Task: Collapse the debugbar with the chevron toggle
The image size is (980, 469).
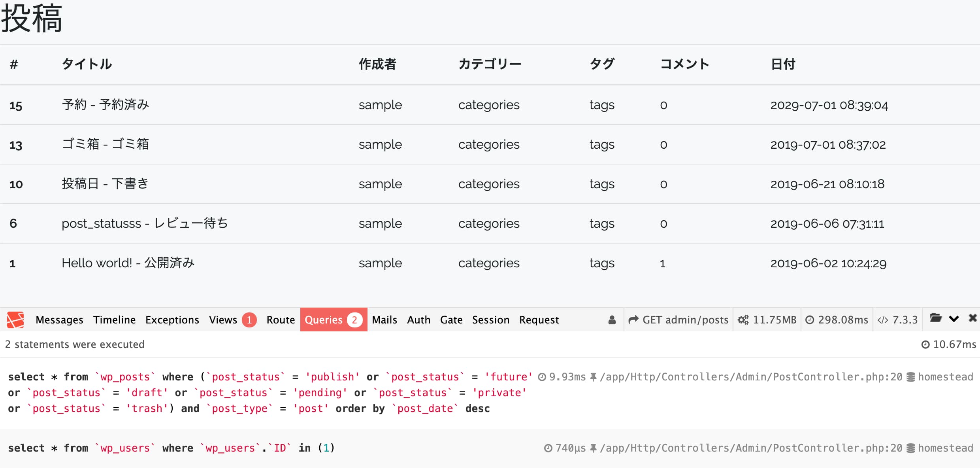Action: pyautogui.click(x=954, y=319)
